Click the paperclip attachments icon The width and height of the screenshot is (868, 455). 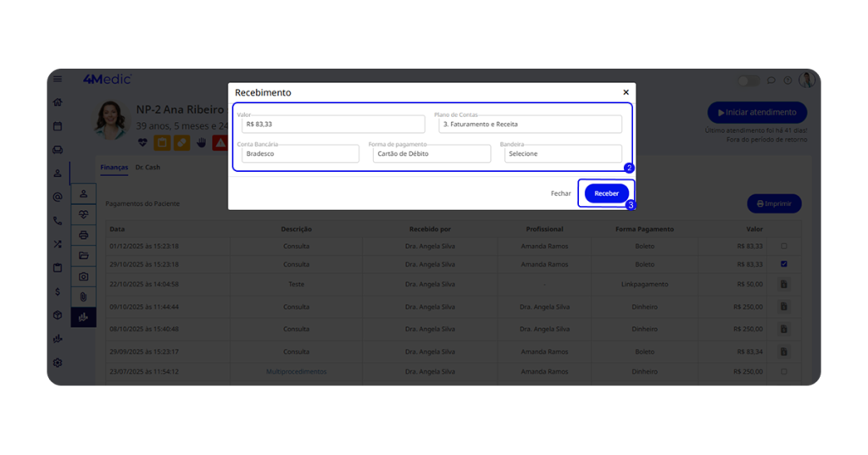pyautogui.click(x=83, y=297)
